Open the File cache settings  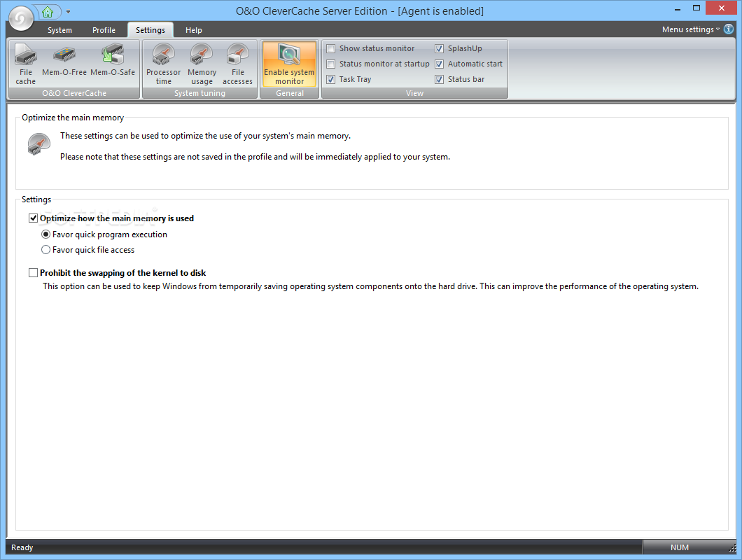click(26, 64)
